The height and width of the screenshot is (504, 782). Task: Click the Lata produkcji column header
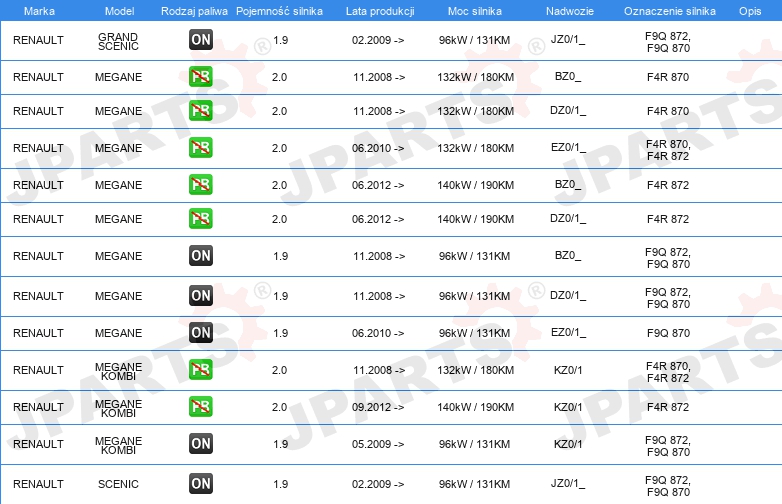[380, 11]
